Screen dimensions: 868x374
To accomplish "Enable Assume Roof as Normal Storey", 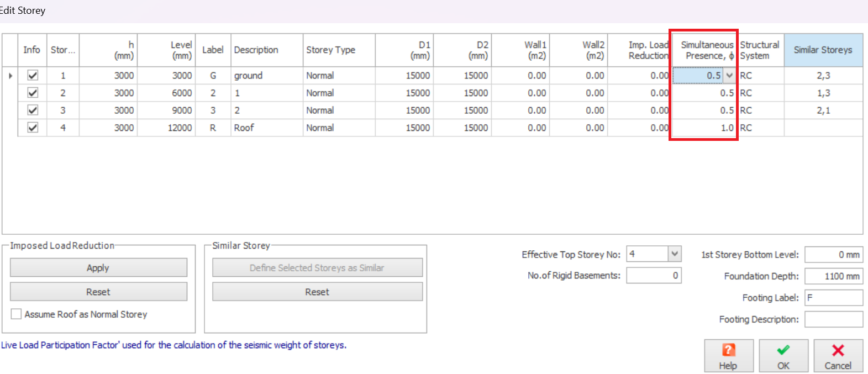I will click(x=17, y=314).
